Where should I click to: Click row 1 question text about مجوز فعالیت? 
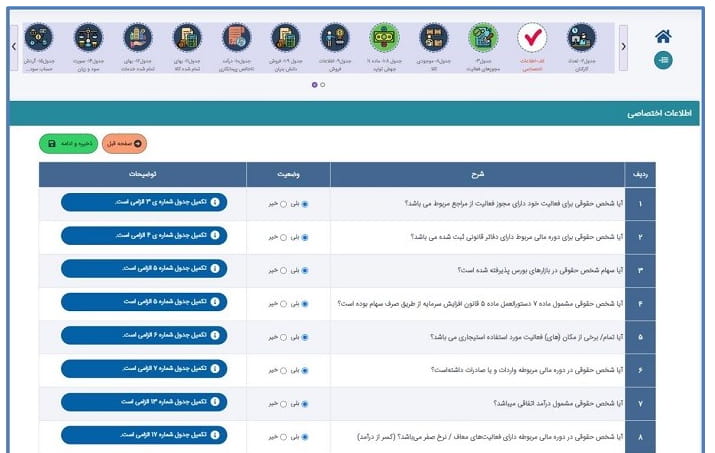click(513, 203)
